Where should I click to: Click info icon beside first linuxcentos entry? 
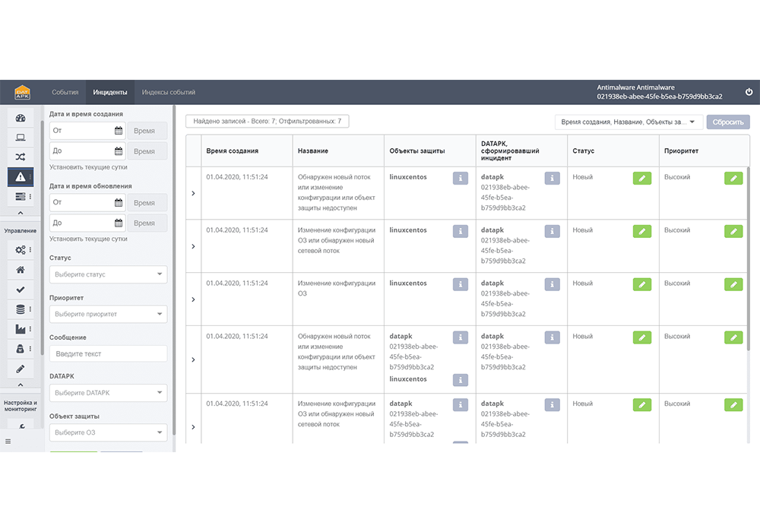click(460, 178)
